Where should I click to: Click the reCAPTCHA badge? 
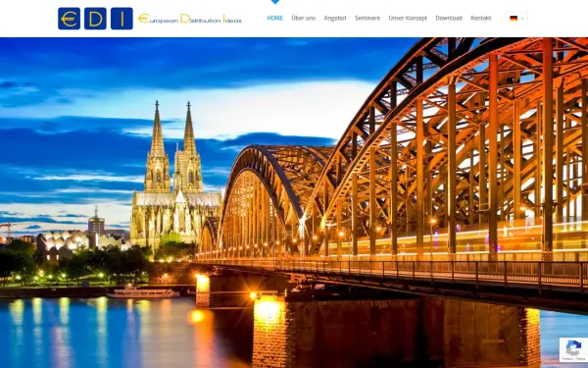[x=573, y=349]
